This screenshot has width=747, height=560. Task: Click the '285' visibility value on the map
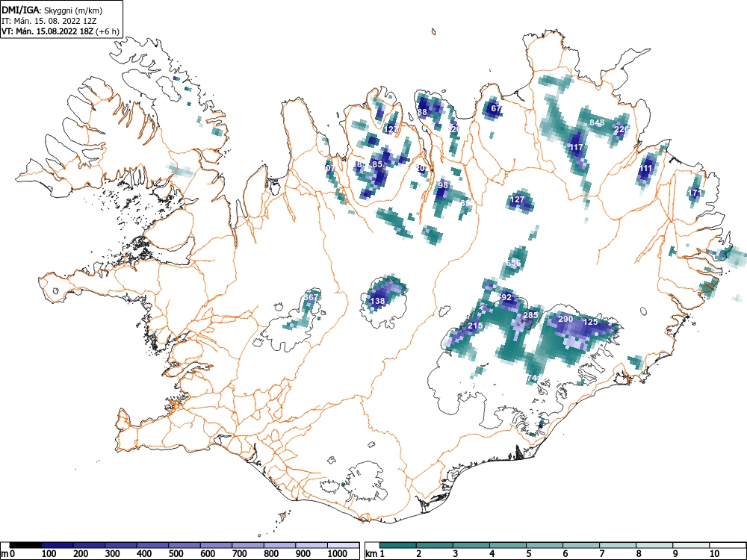(530, 315)
